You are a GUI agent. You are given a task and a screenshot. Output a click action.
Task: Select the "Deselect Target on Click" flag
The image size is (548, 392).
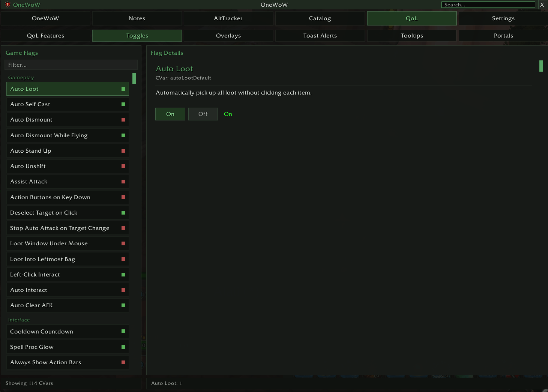tap(68, 213)
